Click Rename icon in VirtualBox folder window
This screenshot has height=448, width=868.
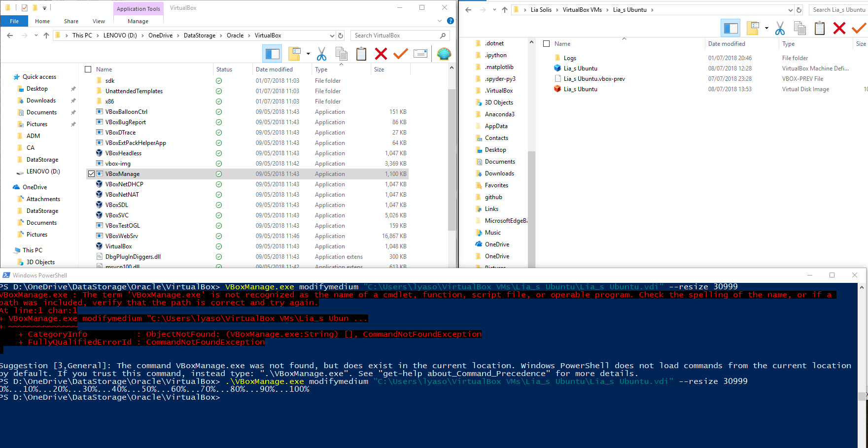(420, 54)
